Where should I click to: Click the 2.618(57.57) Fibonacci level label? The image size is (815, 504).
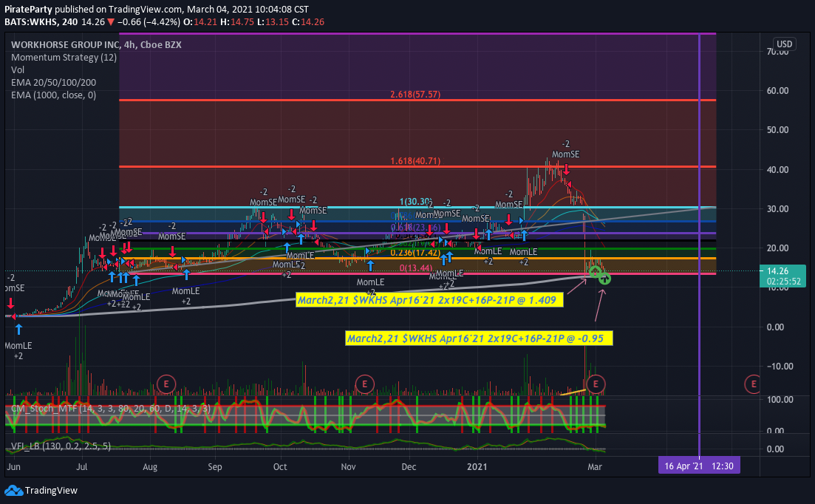click(415, 95)
